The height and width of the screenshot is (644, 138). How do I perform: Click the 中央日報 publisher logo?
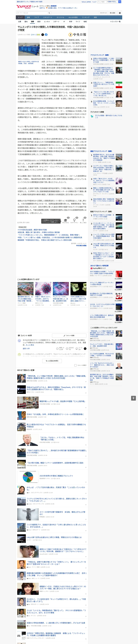click(x=77, y=35)
